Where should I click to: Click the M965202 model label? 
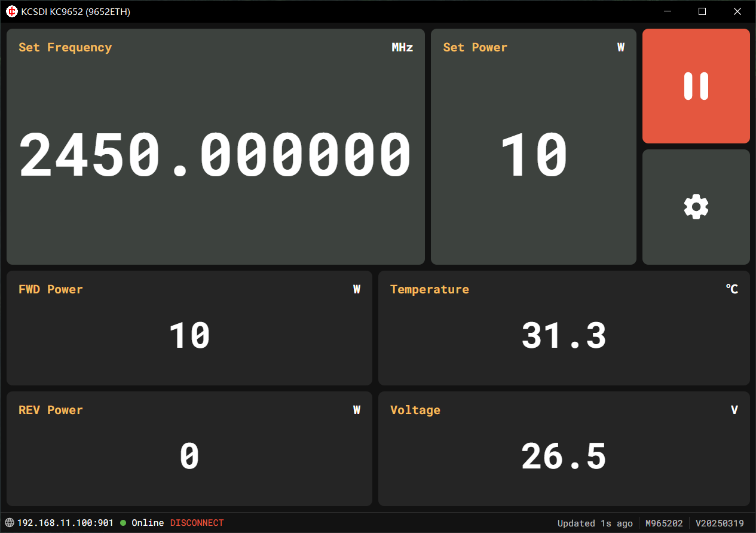(x=663, y=523)
